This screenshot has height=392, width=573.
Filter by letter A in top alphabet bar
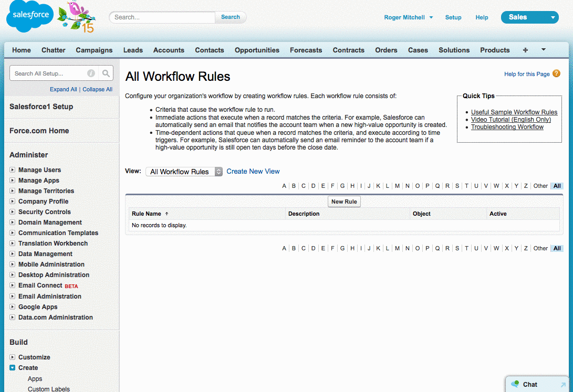coord(284,186)
